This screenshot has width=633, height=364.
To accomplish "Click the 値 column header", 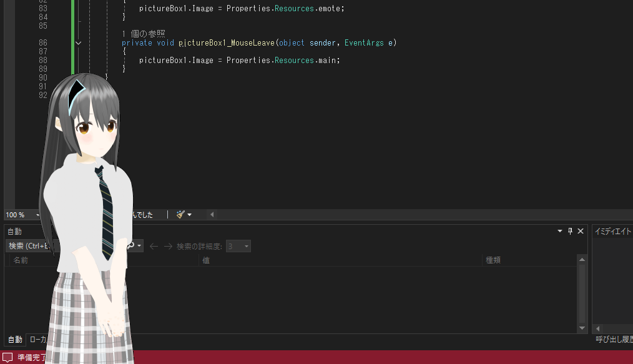I will pyautogui.click(x=206, y=260).
